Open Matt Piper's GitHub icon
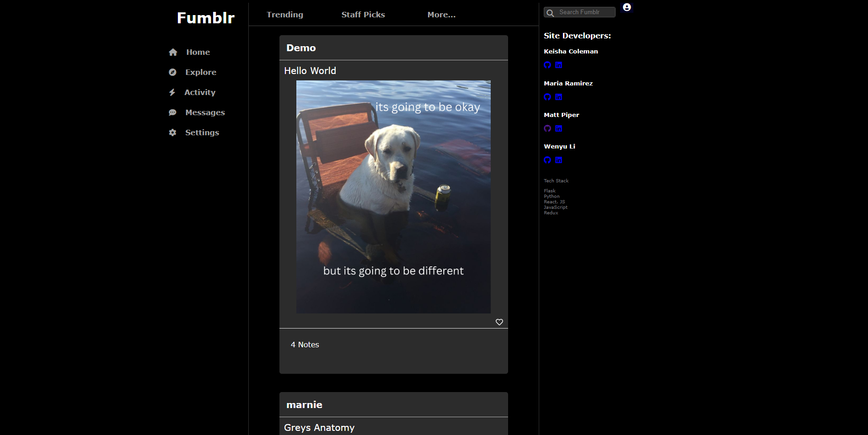This screenshot has width=868, height=435. tap(547, 128)
